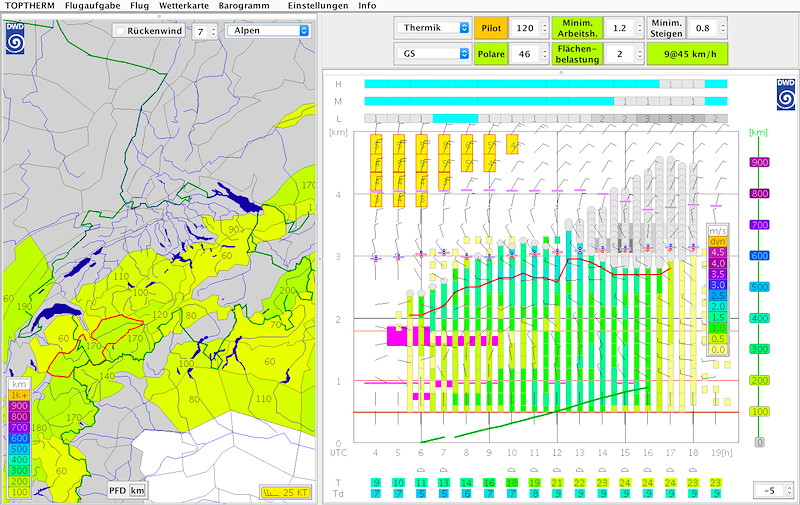Click the Flächenbelastung stepper showing 2
800x505 pixels.
pyautogui.click(x=640, y=54)
